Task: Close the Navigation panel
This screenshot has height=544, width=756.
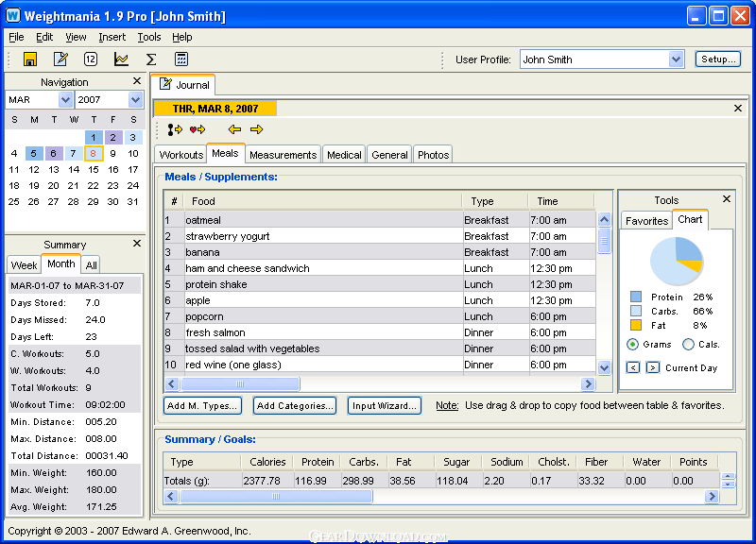Action: [137, 81]
